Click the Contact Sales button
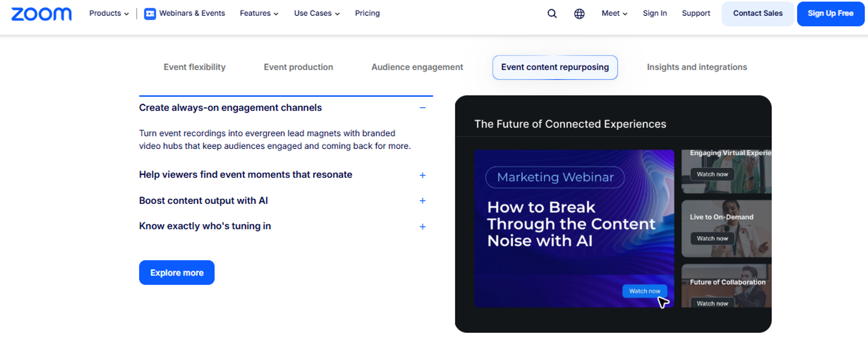The height and width of the screenshot is (341, 868). [758, 14]
